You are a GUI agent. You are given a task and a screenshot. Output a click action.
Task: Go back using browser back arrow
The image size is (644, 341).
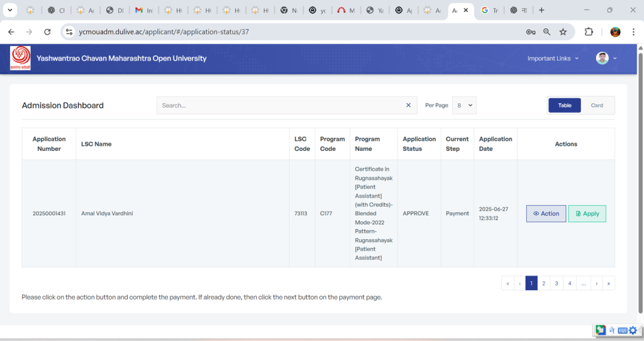[11, 32]
